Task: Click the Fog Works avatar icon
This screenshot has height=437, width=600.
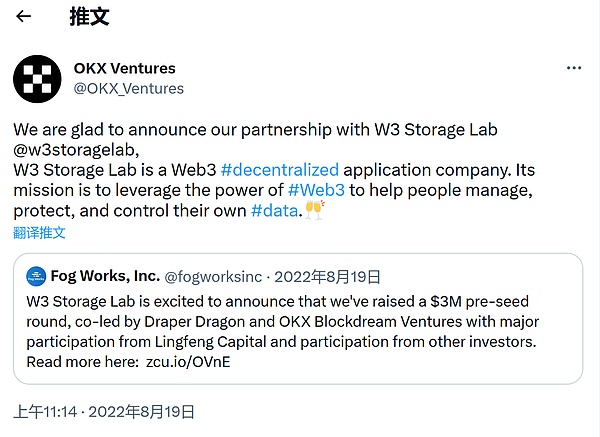Action: point(37,275)
